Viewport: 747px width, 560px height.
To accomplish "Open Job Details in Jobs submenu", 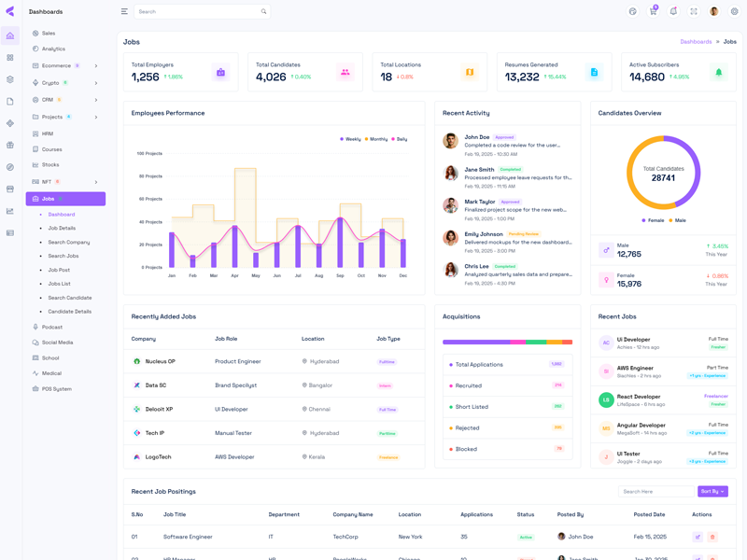I will [62, 228].
